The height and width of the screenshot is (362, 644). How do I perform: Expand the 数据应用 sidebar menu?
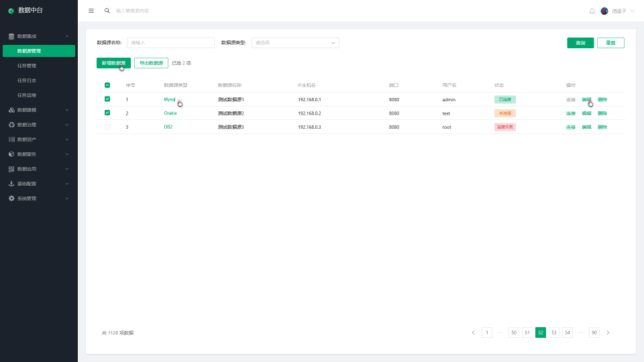39,169
